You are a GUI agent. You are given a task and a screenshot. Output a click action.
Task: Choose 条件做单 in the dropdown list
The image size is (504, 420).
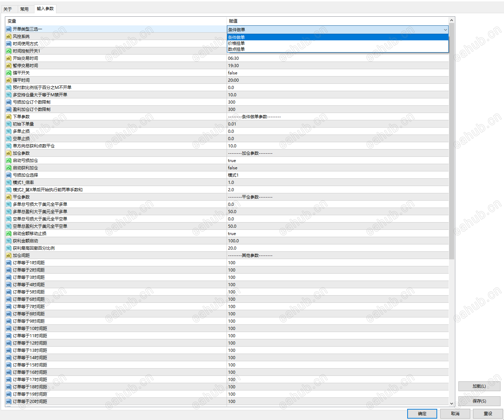[338, 37]
